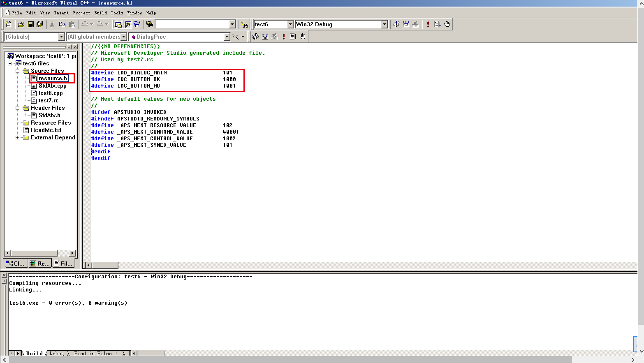Open the Help menu
The width and height of the screenshot is (644, 363).
(151, 13)
